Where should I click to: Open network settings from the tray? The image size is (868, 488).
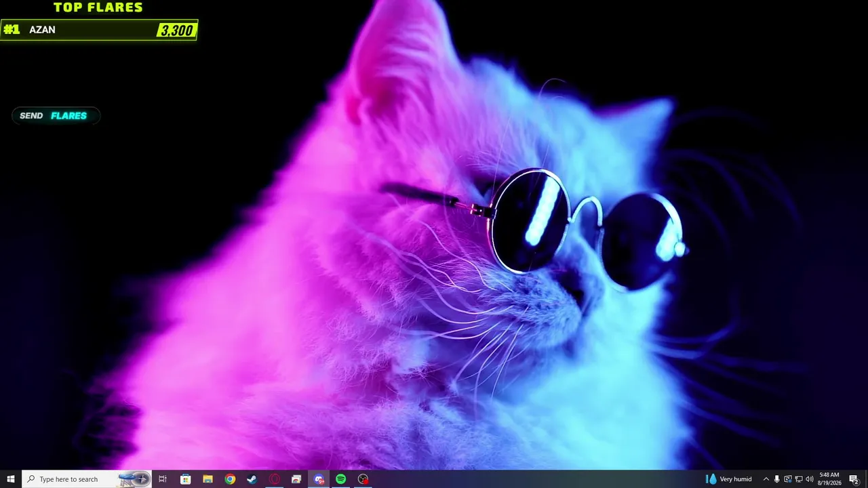click(x=799, y=479)
